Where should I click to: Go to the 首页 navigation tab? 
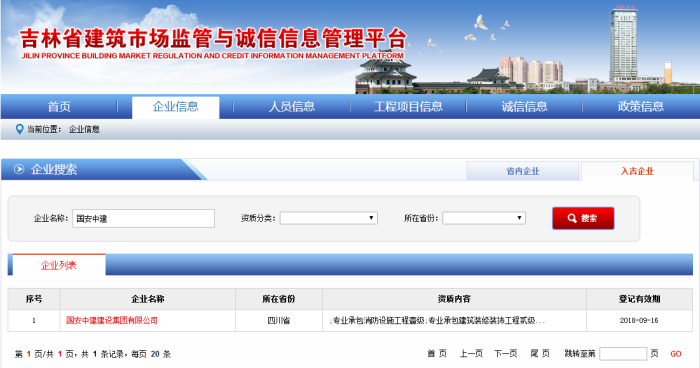coord(59,106)
